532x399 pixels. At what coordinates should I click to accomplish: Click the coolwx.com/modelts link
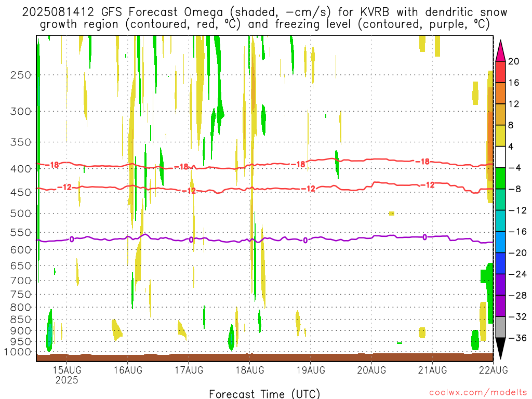pos(478,392)
